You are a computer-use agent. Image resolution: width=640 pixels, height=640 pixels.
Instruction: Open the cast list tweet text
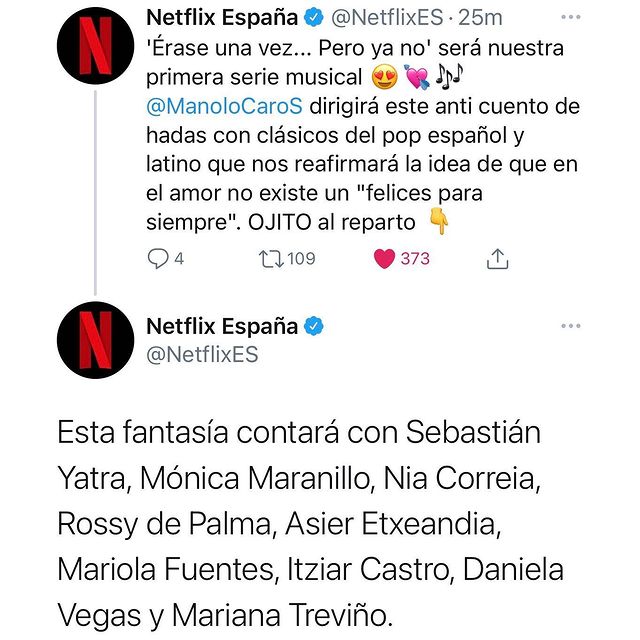coord(310,520)
